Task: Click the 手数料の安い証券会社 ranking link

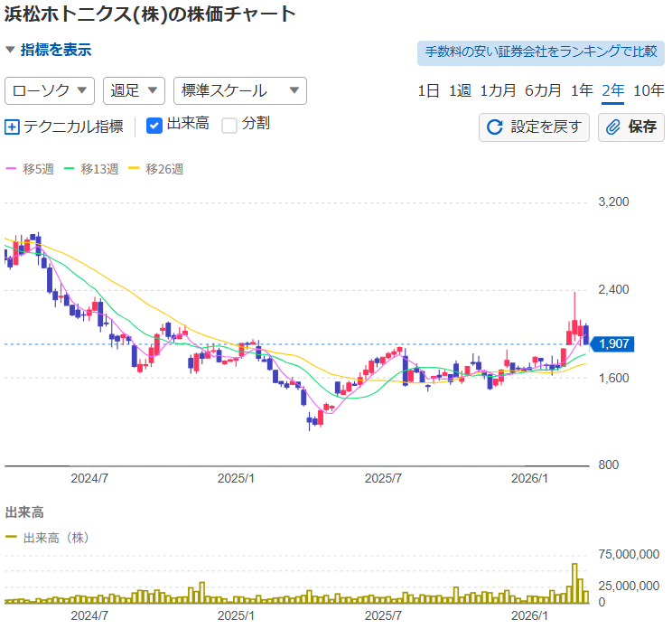Action: [540, 52]
